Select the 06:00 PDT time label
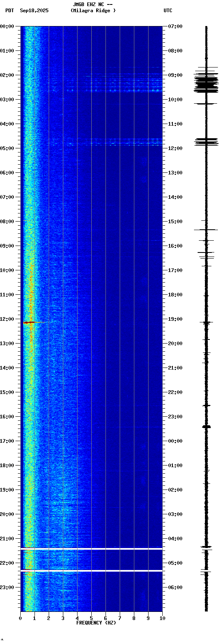The width and height of the screenshot is (224, 644). coord(7,173)
